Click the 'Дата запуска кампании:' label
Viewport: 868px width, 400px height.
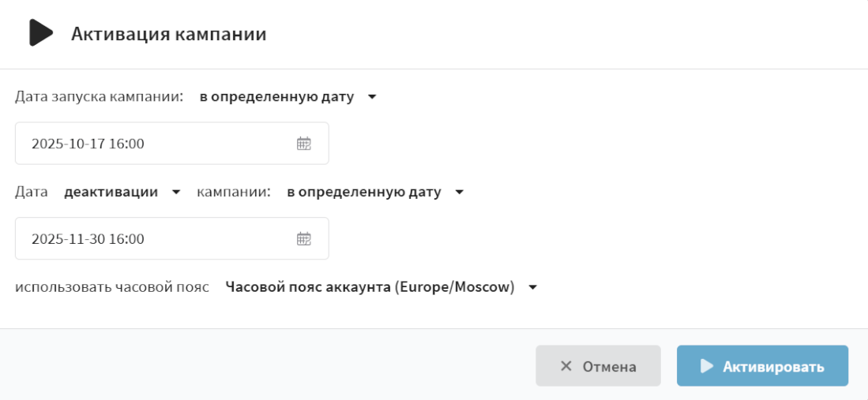(100, 97)
